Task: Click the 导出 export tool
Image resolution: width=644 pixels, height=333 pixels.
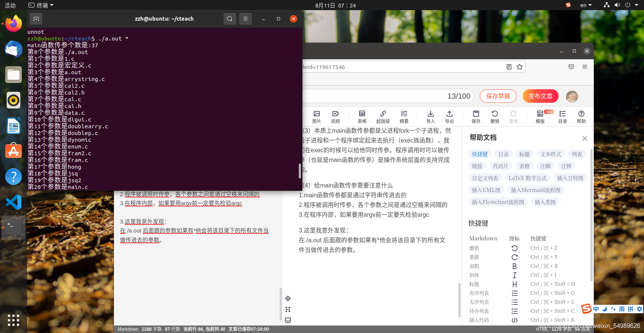Action: [449, 117]
